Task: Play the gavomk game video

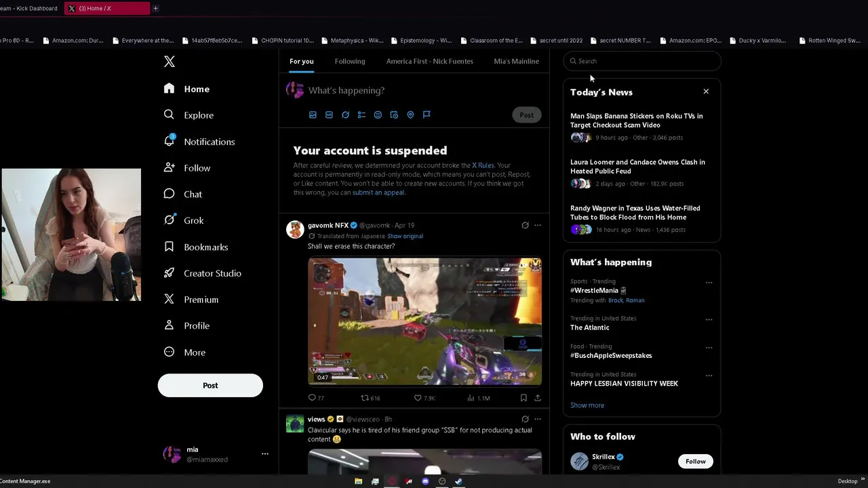Action: [425, 321]
